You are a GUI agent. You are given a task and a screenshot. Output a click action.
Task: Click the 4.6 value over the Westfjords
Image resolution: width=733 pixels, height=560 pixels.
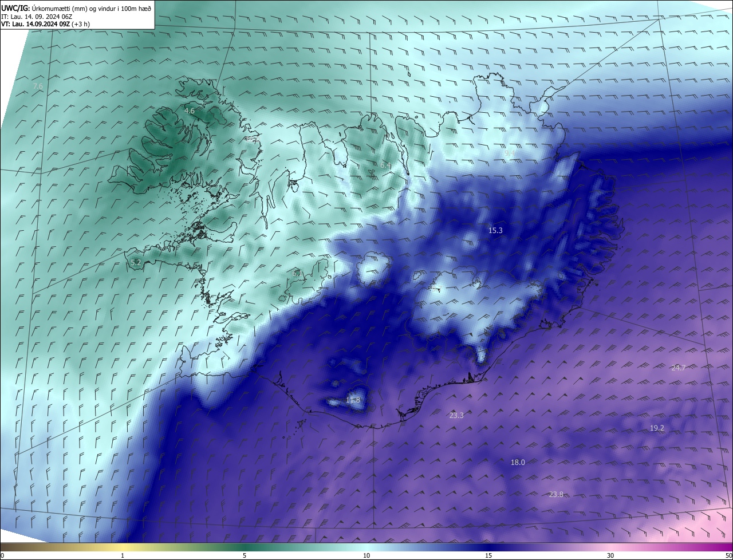coord(190,111)
